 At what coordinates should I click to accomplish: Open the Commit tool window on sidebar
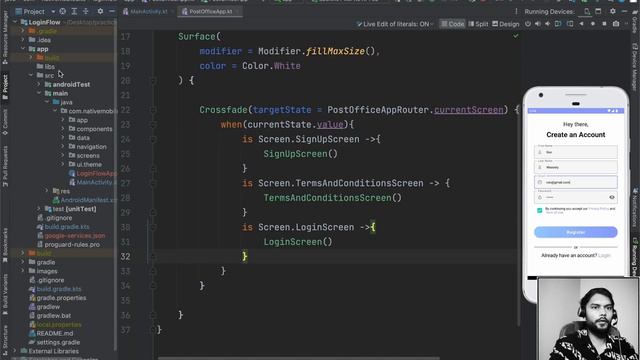[5, 122]
